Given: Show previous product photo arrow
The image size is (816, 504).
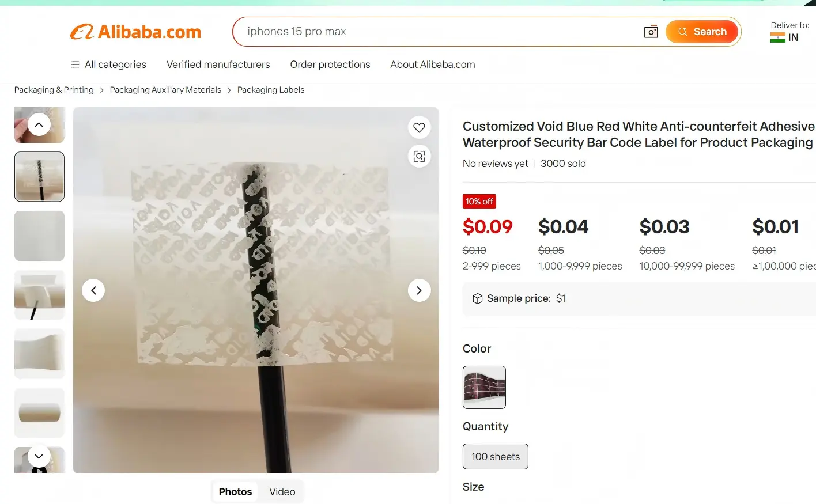Looking at the screenshot, I should 93,290.
